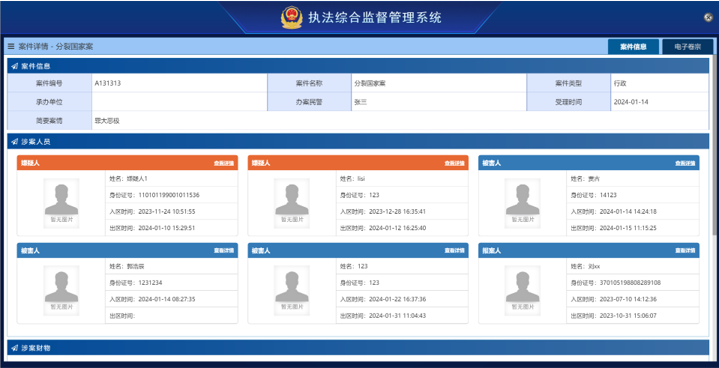Image resolution: width=719 pixels, height=368 pixels.
Task: Click exit time 2023-10-31 15:06:07
Action: [628, 316]
